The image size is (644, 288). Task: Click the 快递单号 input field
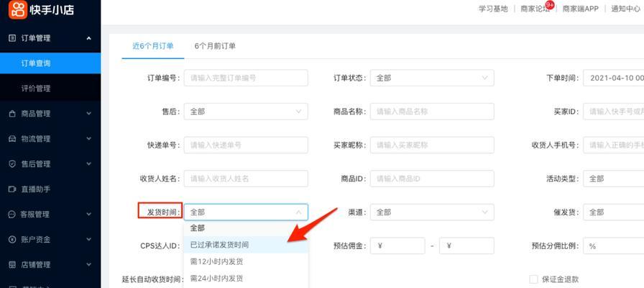pos(246,145)
